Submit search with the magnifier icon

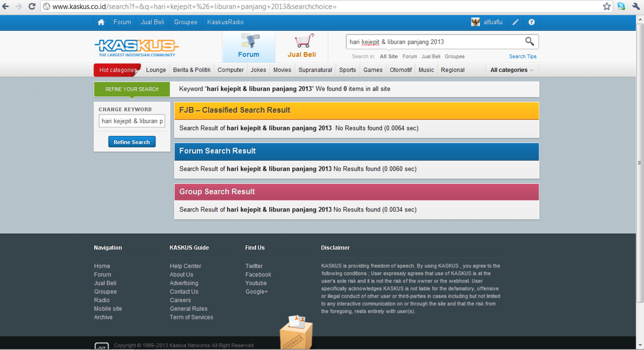(x=530, y=41)
